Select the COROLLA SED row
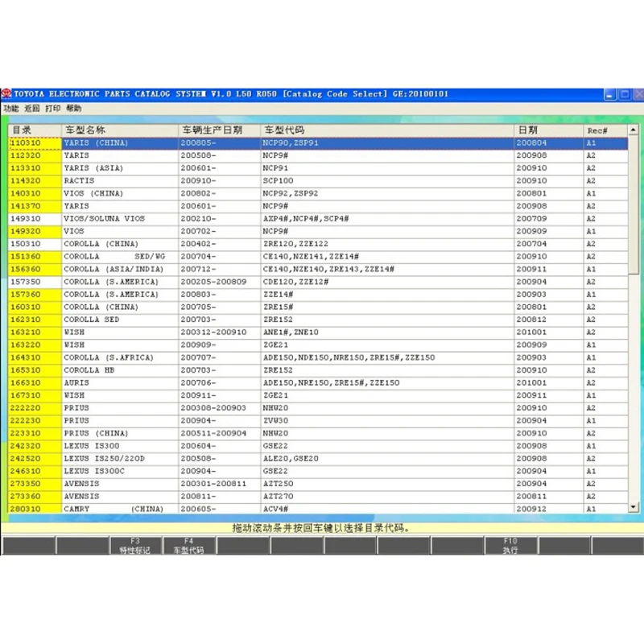The image size is (644, 644). point(318,320)
